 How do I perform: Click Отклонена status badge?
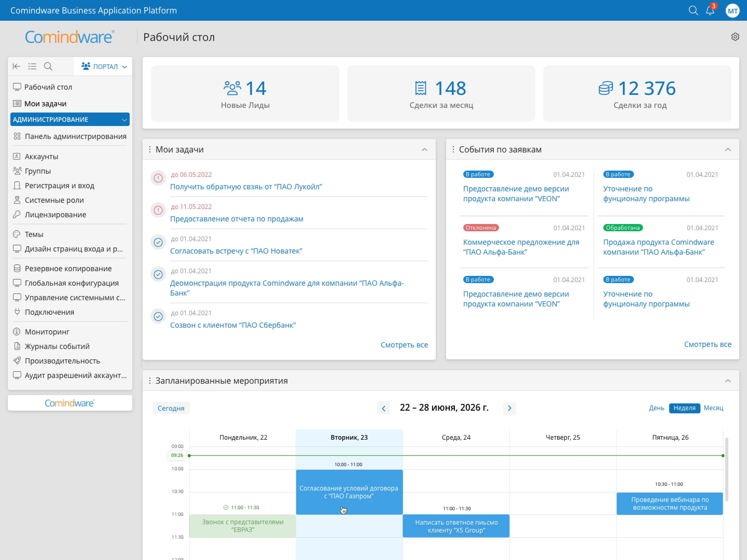click(x=481, y=228)
